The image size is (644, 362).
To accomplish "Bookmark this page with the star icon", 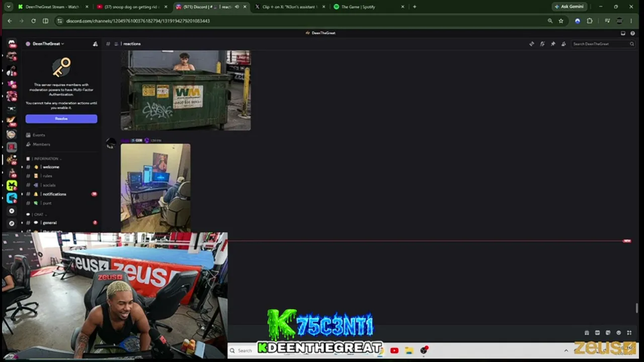I will pyautogui.click(x=561, y=21).
